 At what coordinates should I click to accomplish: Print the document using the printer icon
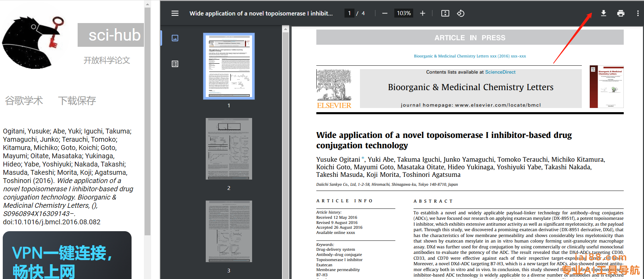[621, 13]
